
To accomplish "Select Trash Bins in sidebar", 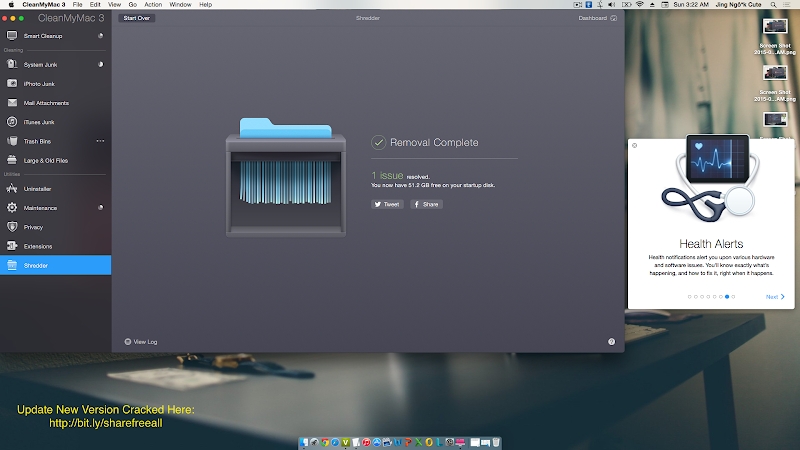I will pos(56,141).
